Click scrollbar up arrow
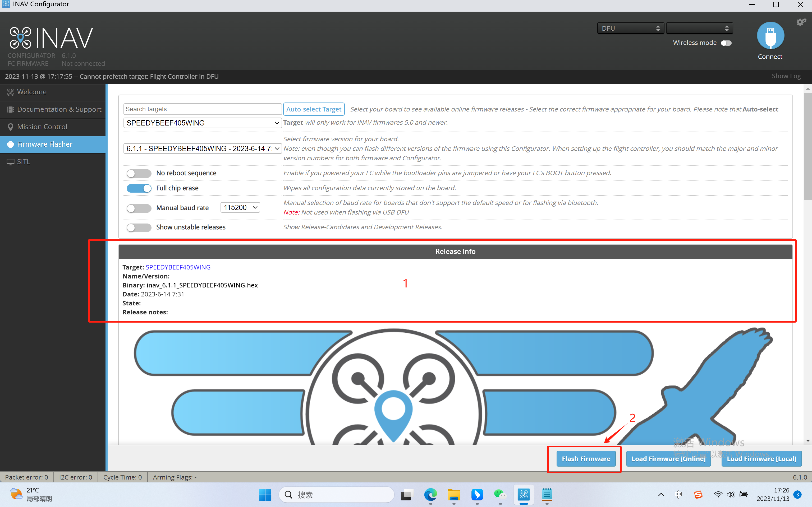The width and height of the screenshot is (812, 507). coord(808,89)
